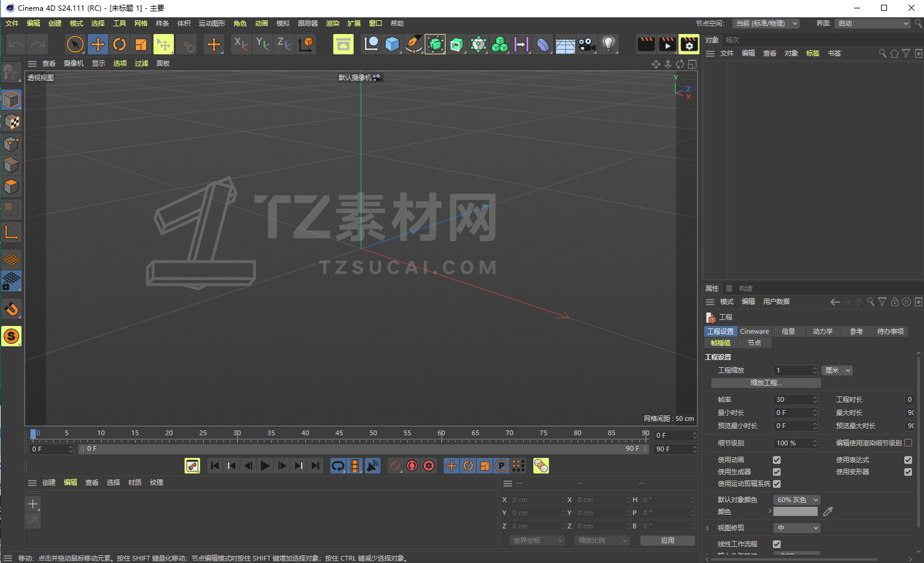This screenshot has width=924, height=563.
Task: Open Edit Render Settings icon
Action: (689, 44)
